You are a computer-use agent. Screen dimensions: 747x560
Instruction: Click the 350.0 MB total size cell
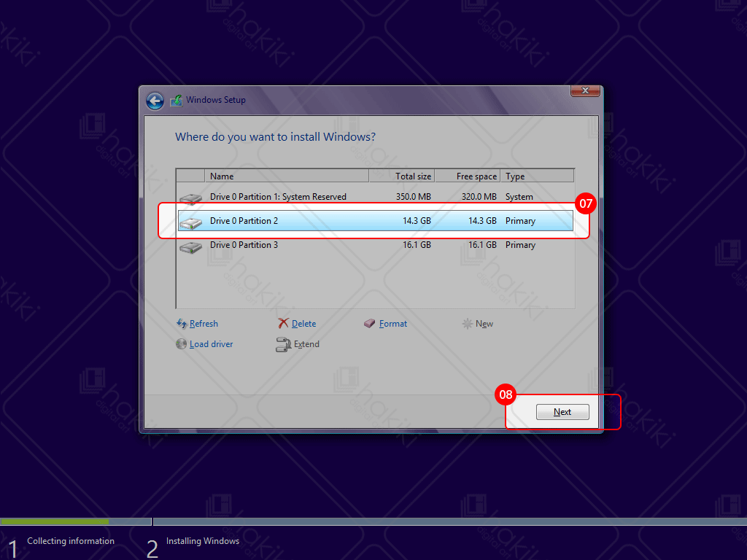(413, 197)
